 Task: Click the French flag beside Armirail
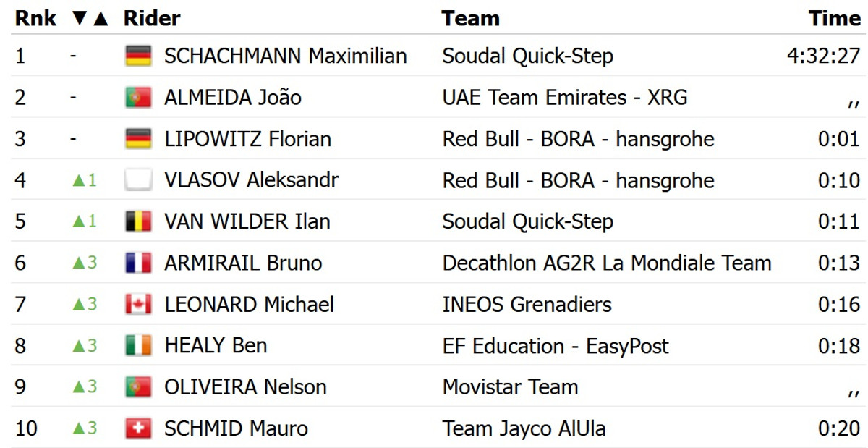138,263
